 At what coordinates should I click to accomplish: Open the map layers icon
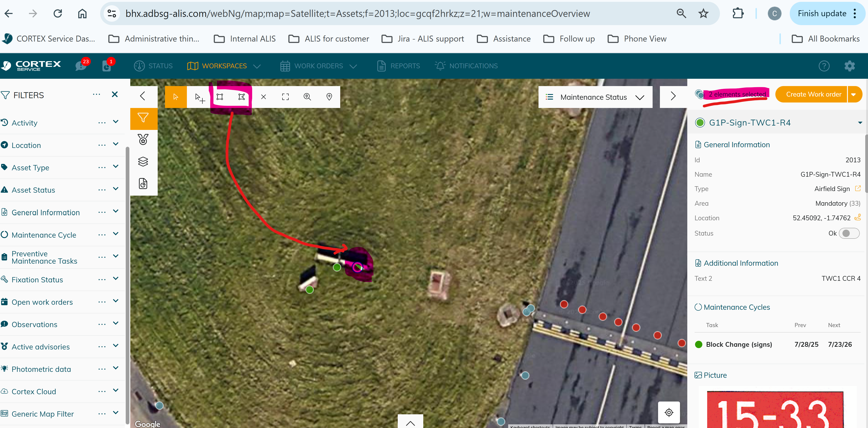pos(143,162)
